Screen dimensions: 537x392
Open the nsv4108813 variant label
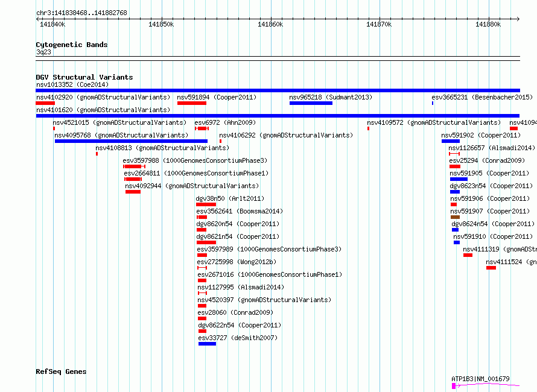point(162,148)
